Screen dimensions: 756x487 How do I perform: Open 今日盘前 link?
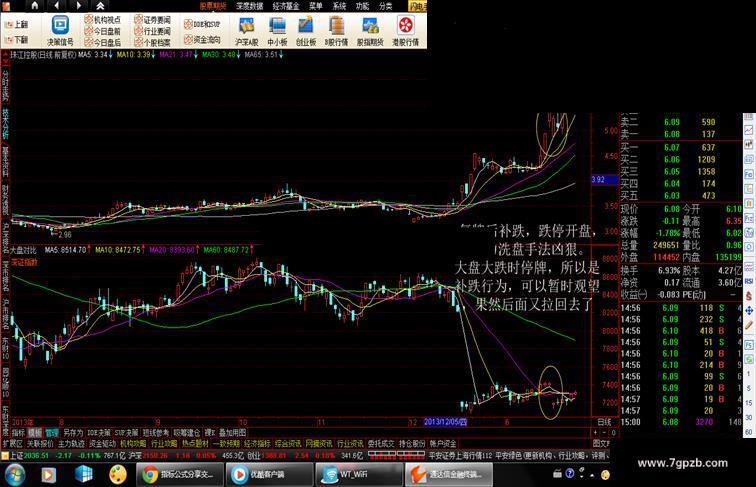[103, 31]
